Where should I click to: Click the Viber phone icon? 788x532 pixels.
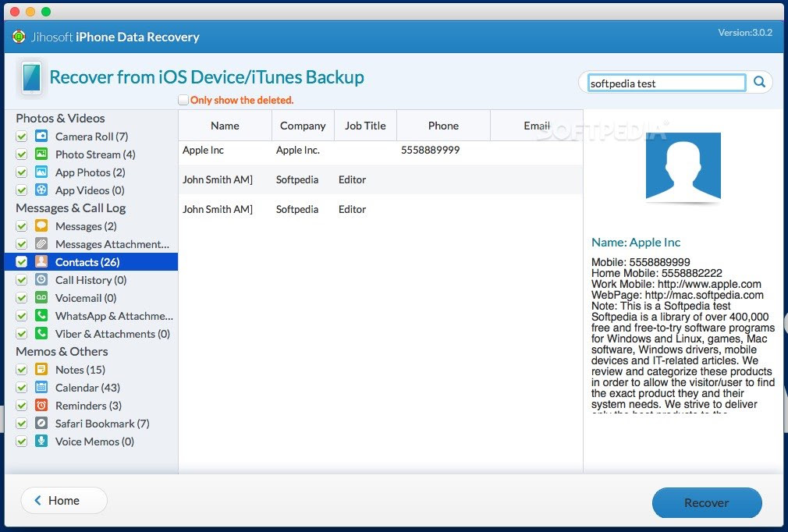[41, 334]
